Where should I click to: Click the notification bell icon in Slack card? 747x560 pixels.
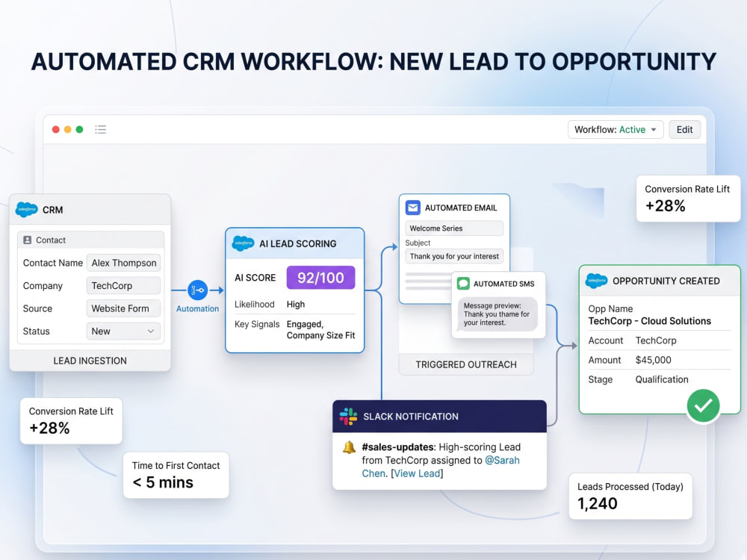tap(349, 447)
